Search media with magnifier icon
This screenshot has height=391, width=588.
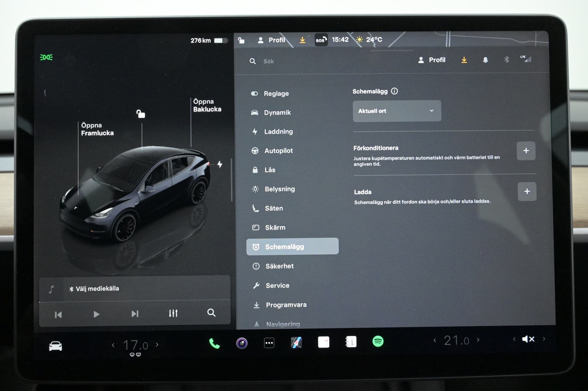coord(211,312)
